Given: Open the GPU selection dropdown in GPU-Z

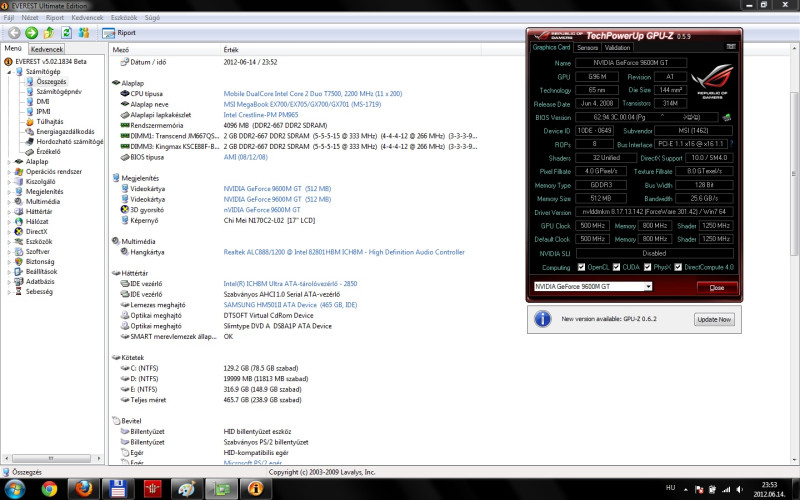Looking at the screenshot, I should point(647,286).
